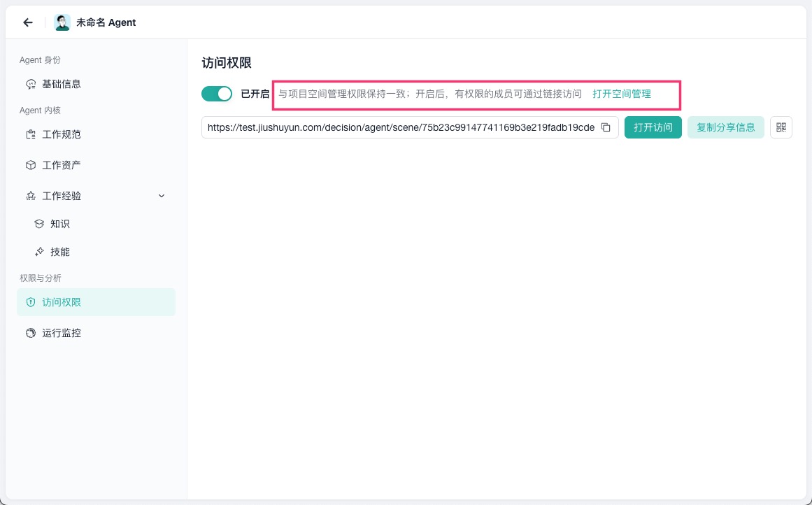Screen dimensions: 812x505
Task: Click the 工作经验 sidebar icon
Action: tap(31, 196)
